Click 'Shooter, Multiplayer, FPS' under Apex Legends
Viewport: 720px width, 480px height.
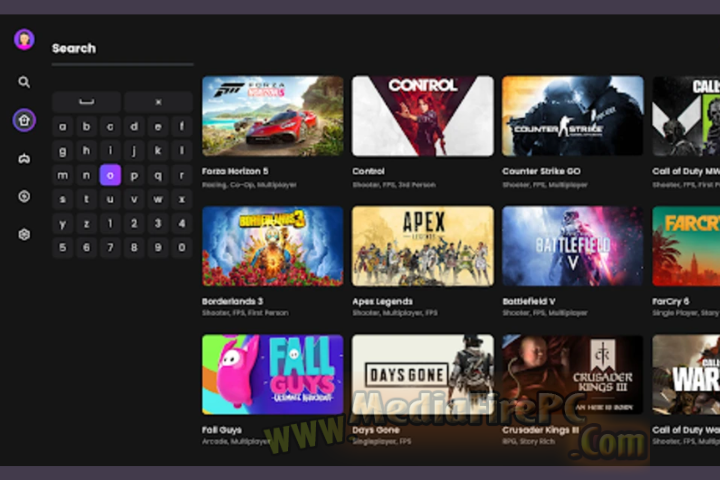click(x=395, y=313)
